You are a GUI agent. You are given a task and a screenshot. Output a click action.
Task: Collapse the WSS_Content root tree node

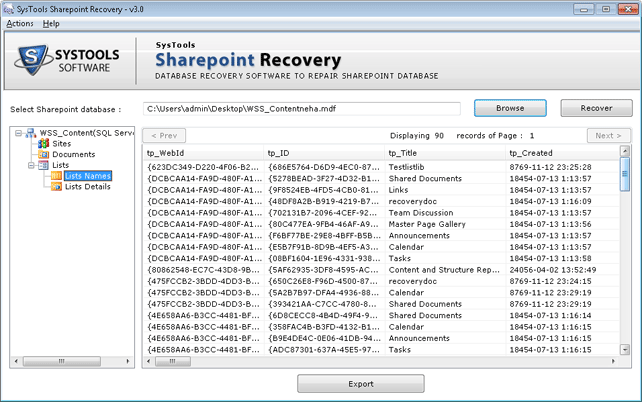click(18, 133)
